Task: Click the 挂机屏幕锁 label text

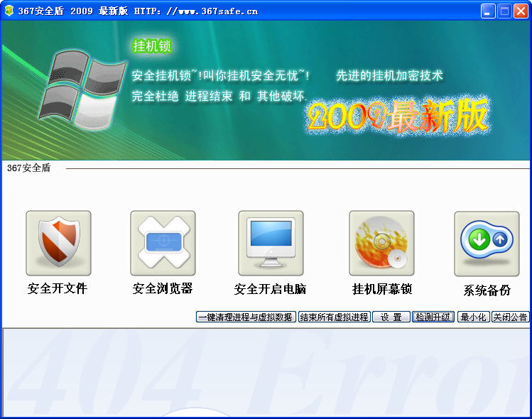Action: [382, 289]
